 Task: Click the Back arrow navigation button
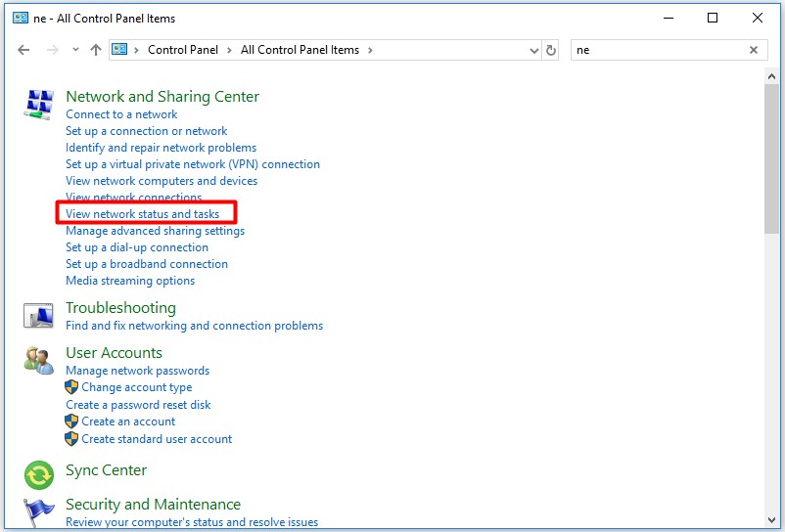(24, 50)
